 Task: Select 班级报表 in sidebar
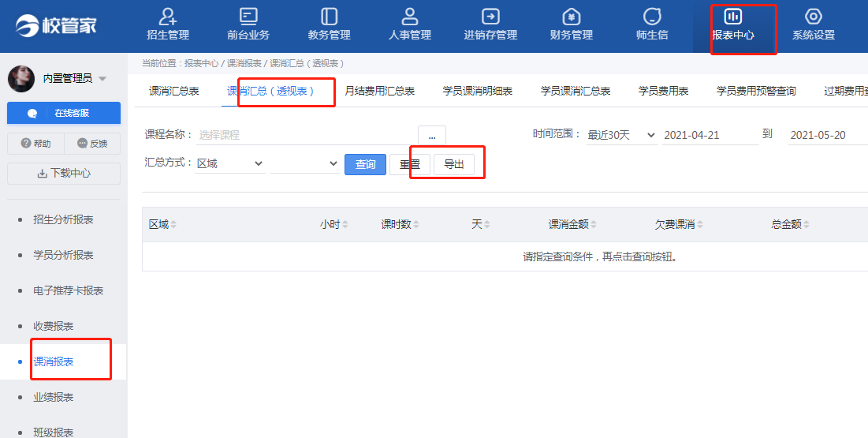tap(53, 432)
